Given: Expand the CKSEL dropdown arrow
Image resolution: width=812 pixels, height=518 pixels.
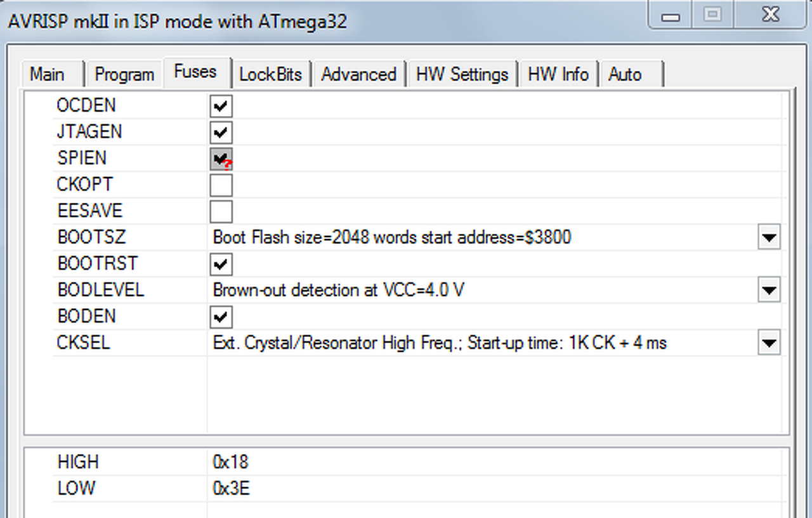Looking at the screenshot, I should pos(769,344).
